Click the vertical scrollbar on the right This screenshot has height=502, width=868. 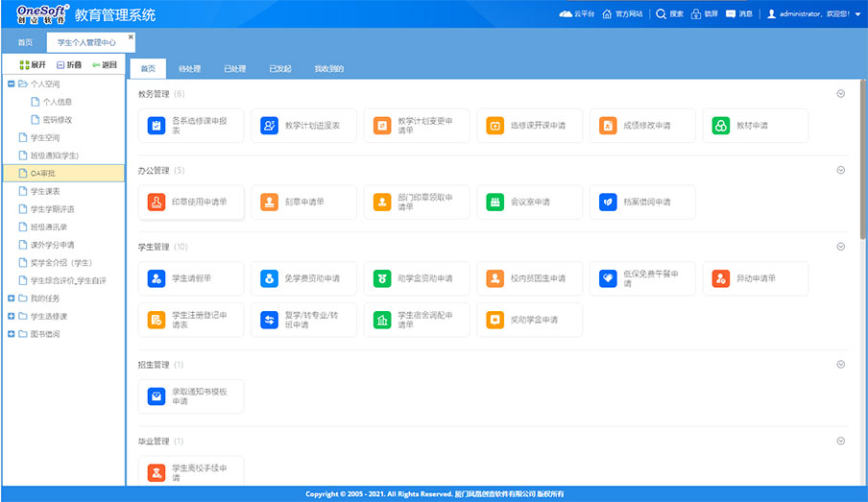[x=863, y=163]
